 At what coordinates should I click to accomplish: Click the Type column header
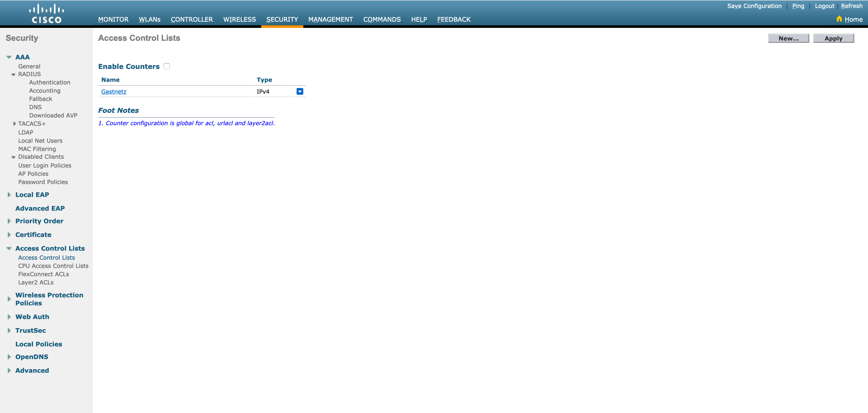click(264, 80)
